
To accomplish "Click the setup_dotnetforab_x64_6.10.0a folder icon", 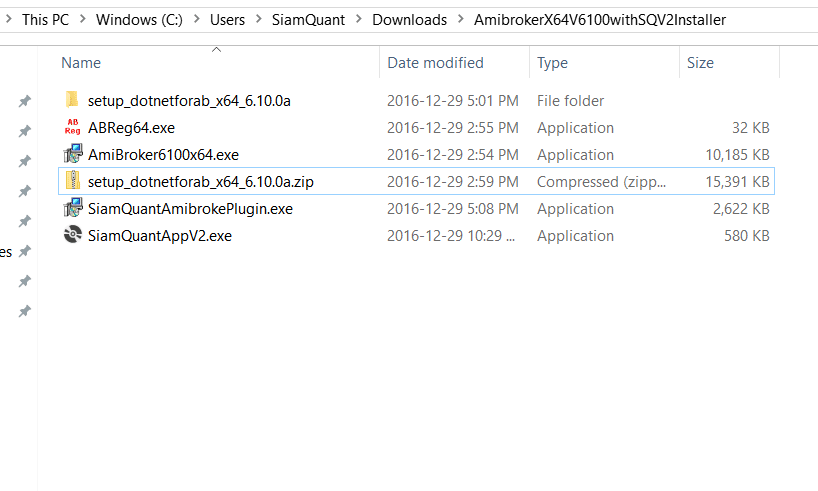I will 71,101.
